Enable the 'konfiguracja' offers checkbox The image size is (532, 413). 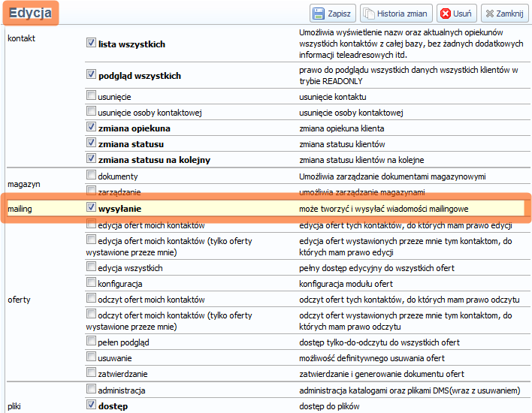pos(92,282)
